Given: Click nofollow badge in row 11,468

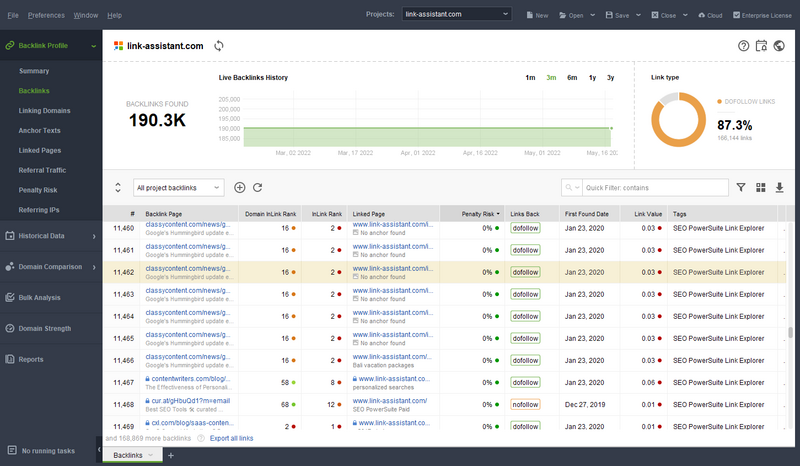Looking at the screenshot, I should [525, 405].
